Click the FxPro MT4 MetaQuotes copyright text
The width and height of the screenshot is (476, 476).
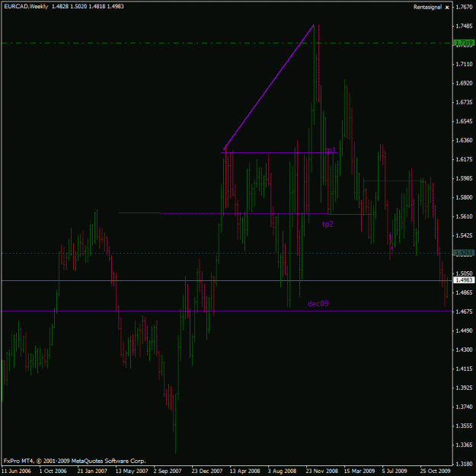coord(75,461)
